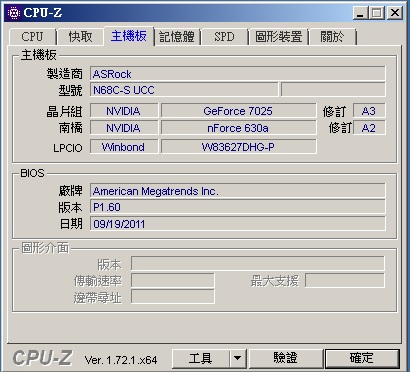Click the chipset revision A3 value
This screenshot has height=375, width=410.
369,111
